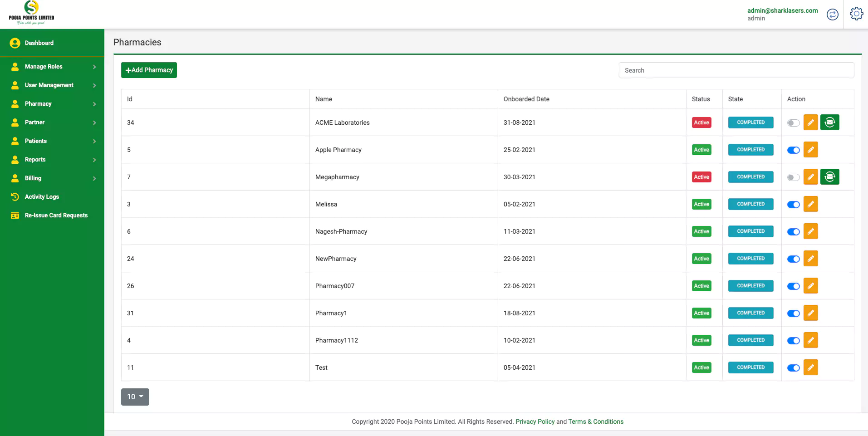Expand the Pharmacy menu chevron
868x436 pixels.
(94, 104)
